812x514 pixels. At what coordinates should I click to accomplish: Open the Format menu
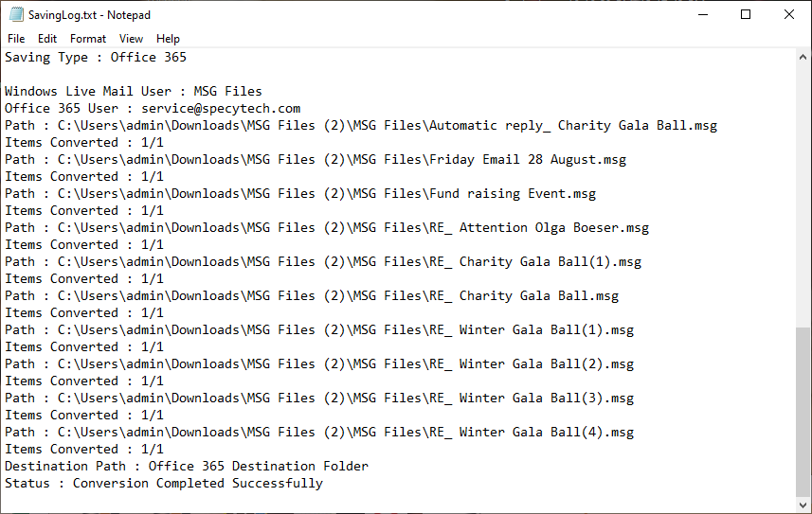pyautogui.click(x=88, y=39)
